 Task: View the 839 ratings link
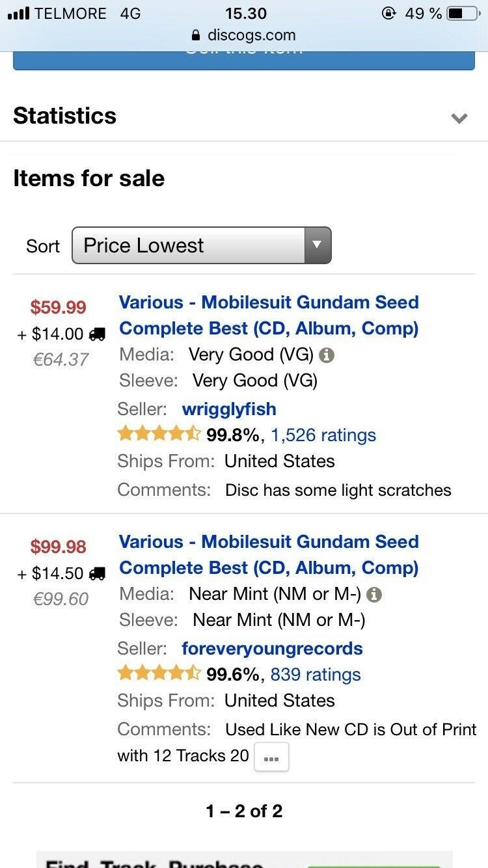tap(316, 675)
